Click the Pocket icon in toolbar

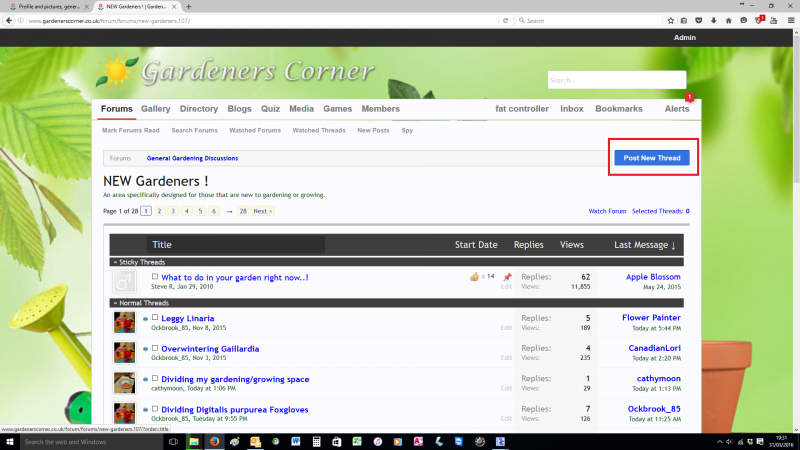click(x=701, y=20)
